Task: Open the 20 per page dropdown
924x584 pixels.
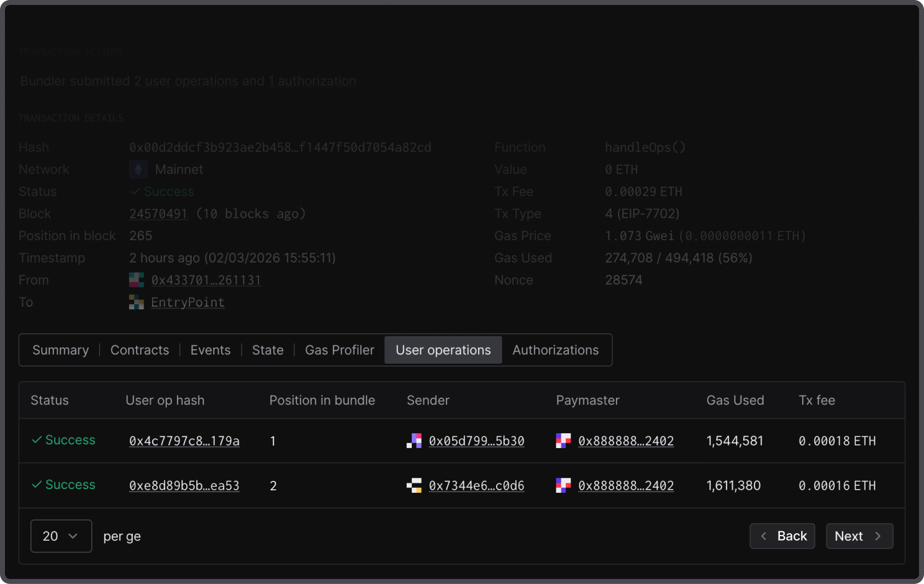Action: tap(61, 536)
